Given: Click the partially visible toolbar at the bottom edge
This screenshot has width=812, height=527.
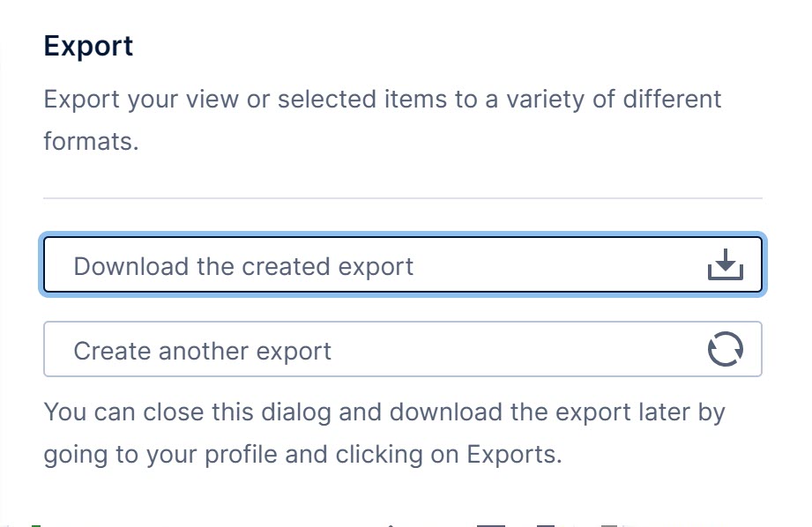Looking at the screenshot, I should 406,523.
